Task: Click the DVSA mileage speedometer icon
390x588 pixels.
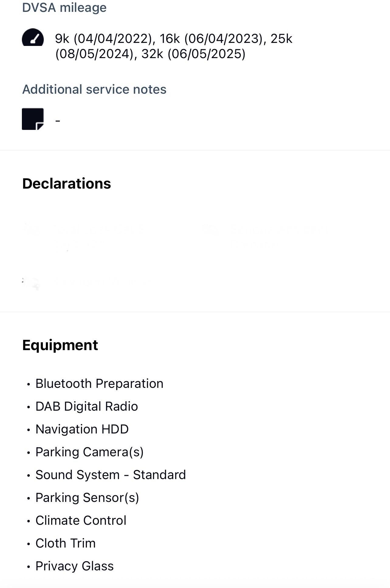Action: point(33,37)
